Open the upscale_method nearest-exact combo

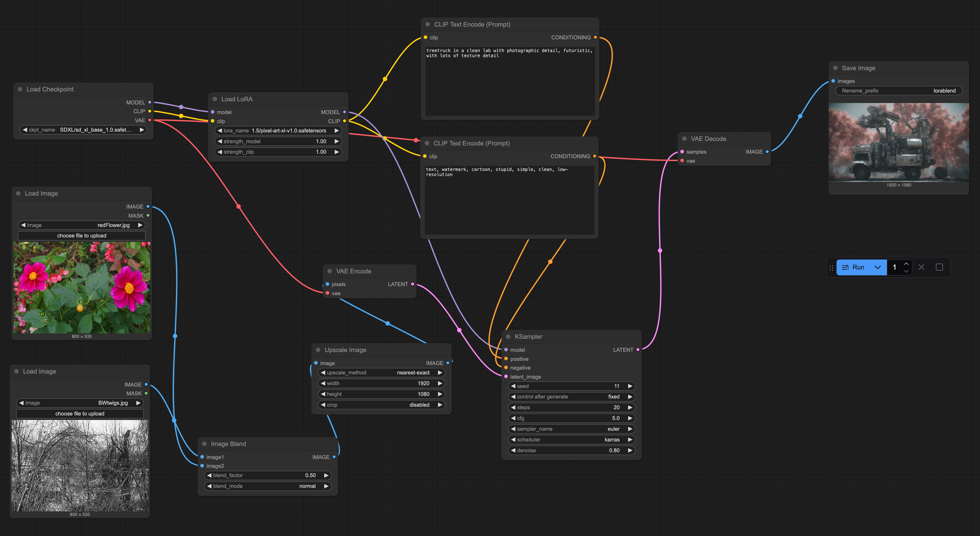381,373
